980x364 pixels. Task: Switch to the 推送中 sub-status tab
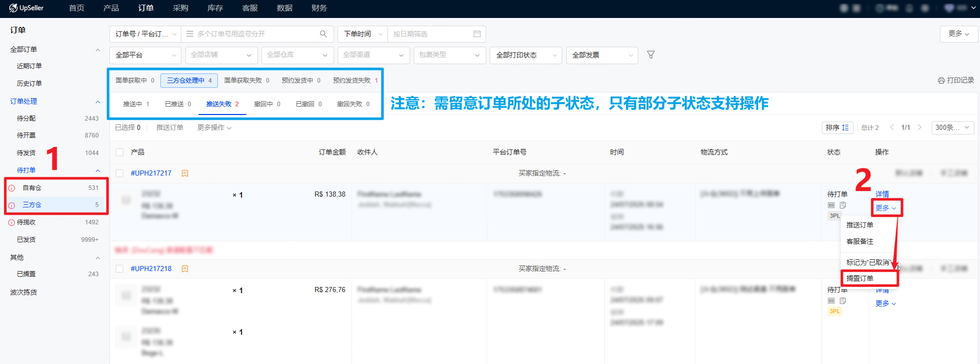(136, 104)
